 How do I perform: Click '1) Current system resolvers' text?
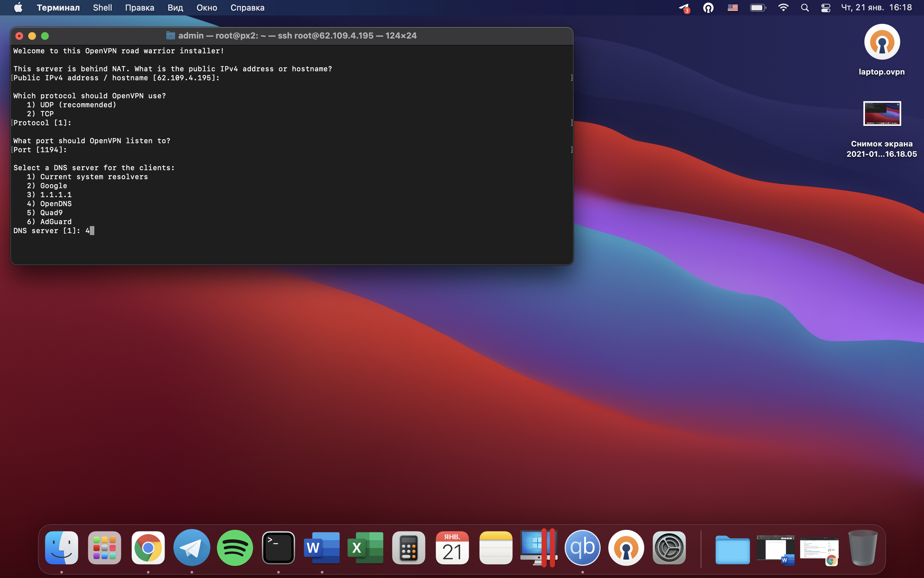tap(88, 177)
